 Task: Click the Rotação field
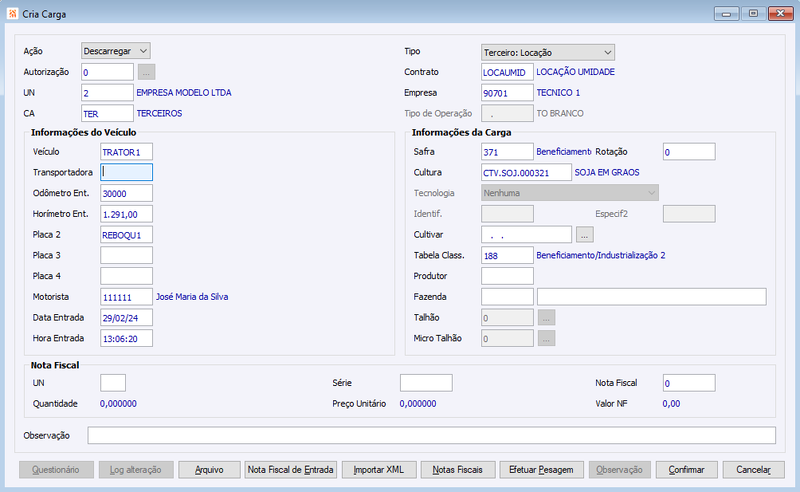(x=689, y=152)
